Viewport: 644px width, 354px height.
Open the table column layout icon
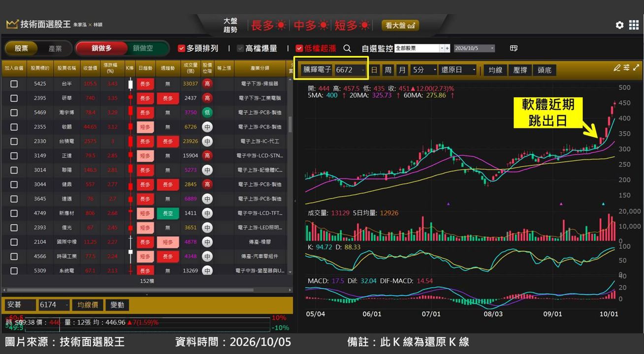click(x=514, y=48)
